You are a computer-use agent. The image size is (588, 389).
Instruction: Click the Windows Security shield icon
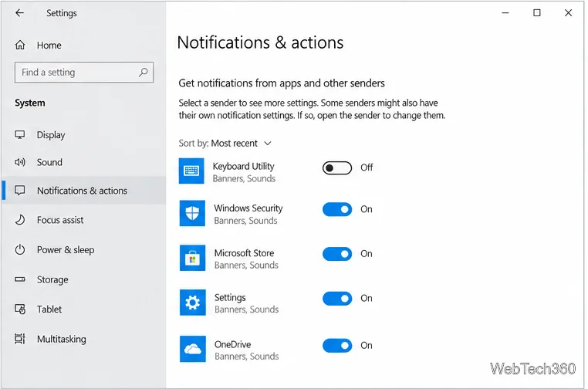(192, 214)
